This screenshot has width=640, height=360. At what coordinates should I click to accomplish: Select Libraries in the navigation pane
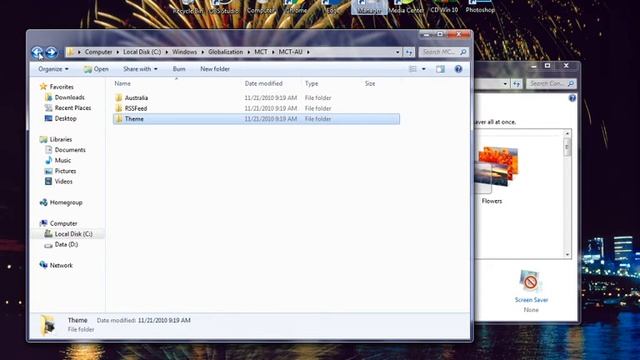(61, 139)
